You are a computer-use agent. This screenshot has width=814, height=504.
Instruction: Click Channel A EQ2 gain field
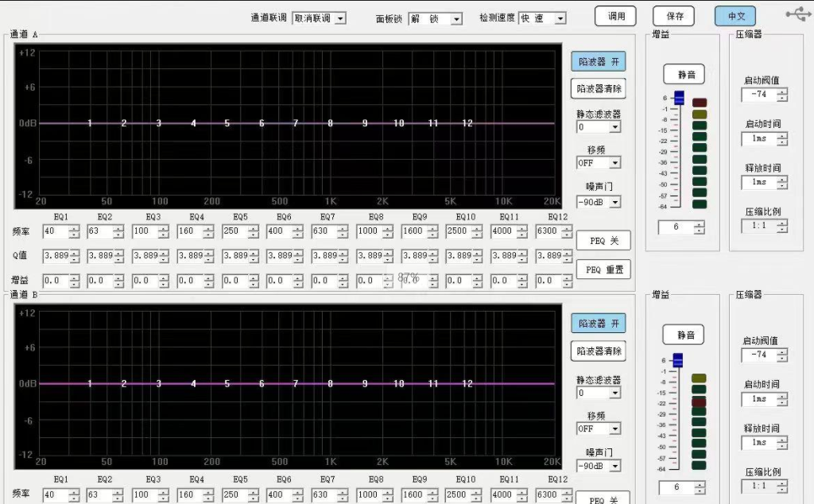[x=99, y=281]
